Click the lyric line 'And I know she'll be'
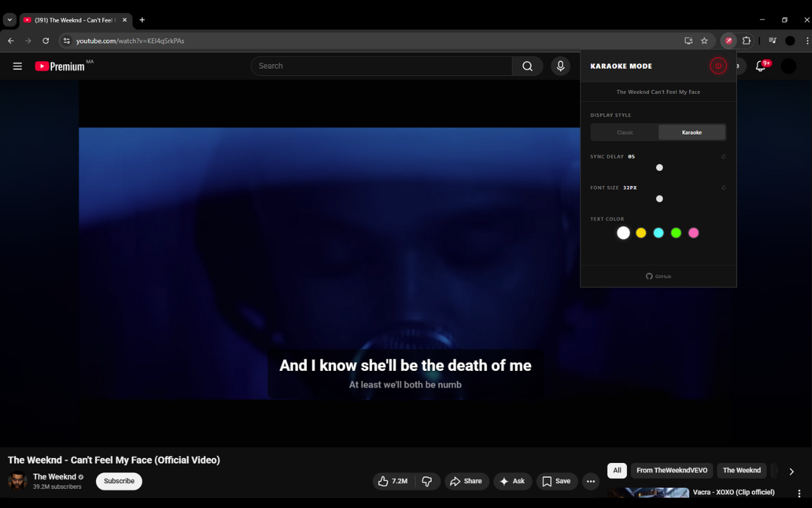 tap(405, 365)
